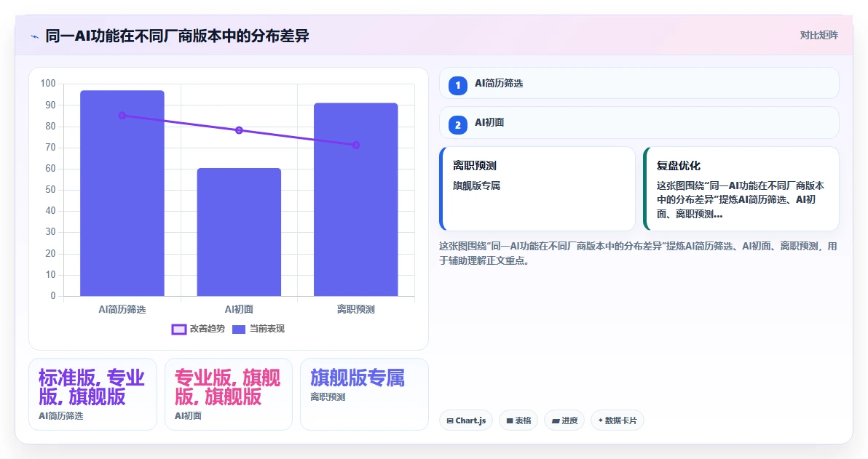Click the AI初面 bar in chart
The width and height of the screenshot is (868, 459).
coord(239,232)
